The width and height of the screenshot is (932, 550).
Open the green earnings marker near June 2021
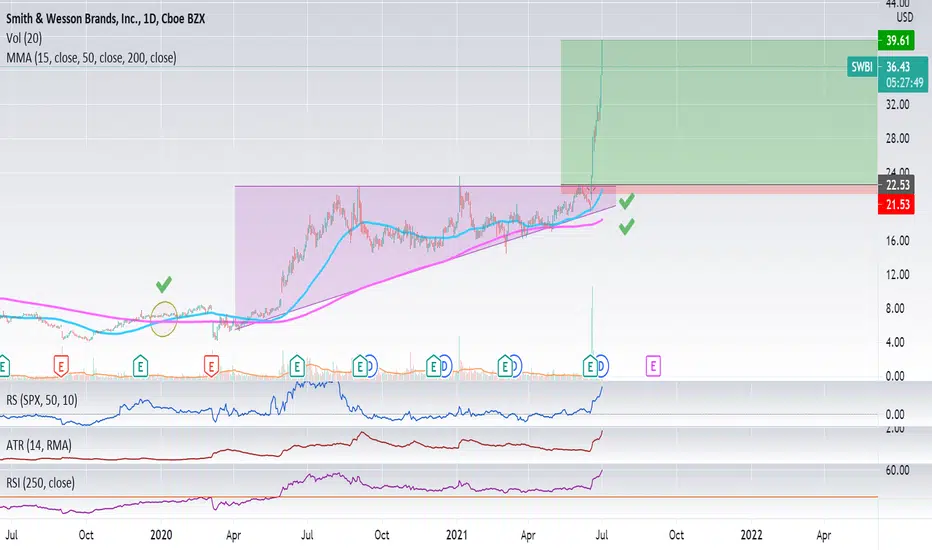tap(590, 366)
